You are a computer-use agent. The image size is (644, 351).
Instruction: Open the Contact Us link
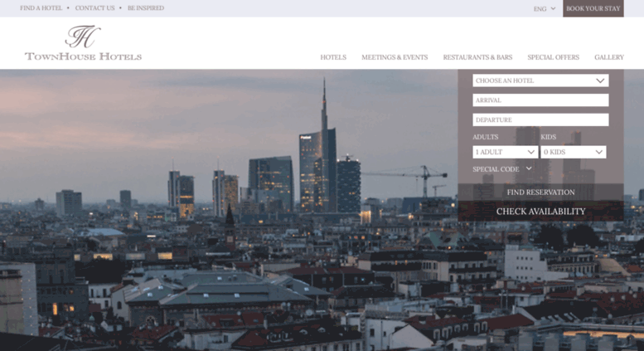pyautogui.click(x=94, y=7)
